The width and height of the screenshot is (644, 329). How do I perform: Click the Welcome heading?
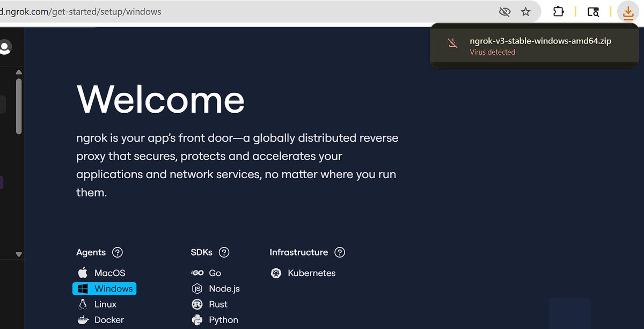[161, 99]
